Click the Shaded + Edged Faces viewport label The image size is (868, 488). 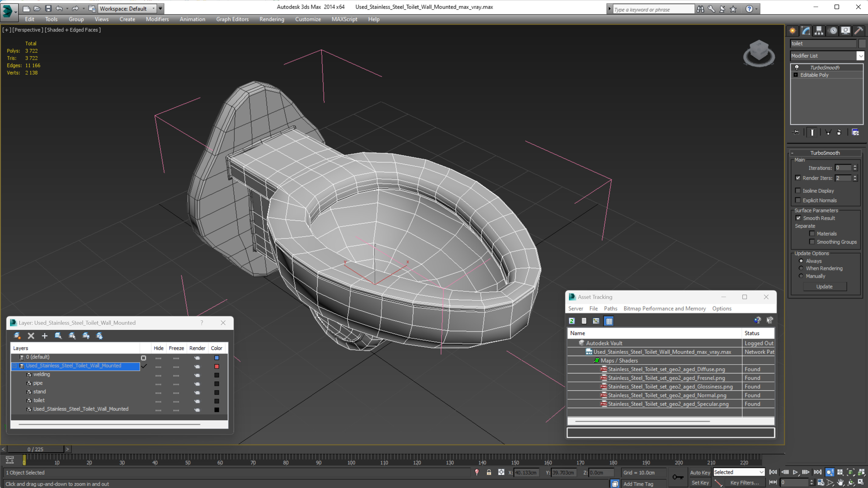pyautogui.click(x=73, y=29)
